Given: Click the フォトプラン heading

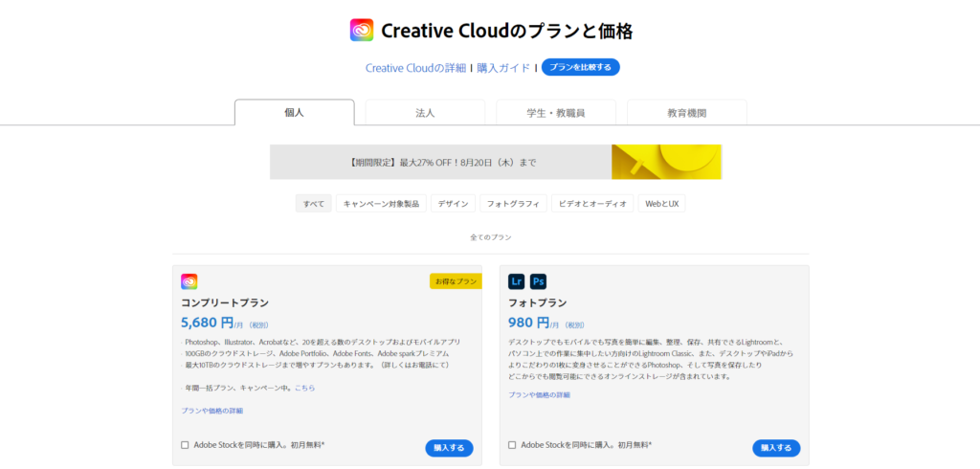Looking at the screenshot, I should (538, 303).
